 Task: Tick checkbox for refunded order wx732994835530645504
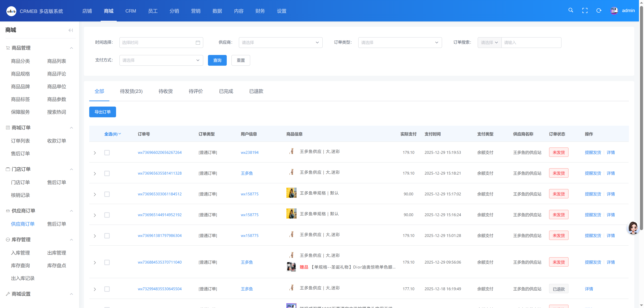pyautogui.click(x=107, y=289)
